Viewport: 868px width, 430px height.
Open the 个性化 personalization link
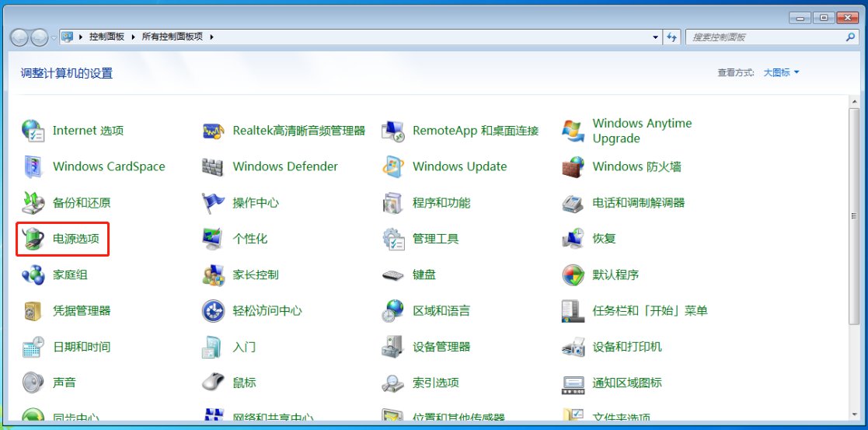coord(249,239)
